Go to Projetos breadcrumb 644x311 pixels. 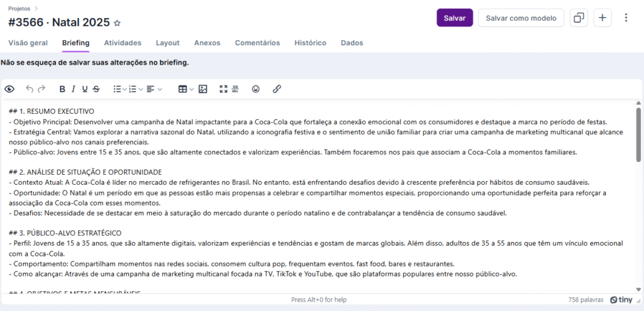pos(19,8)
